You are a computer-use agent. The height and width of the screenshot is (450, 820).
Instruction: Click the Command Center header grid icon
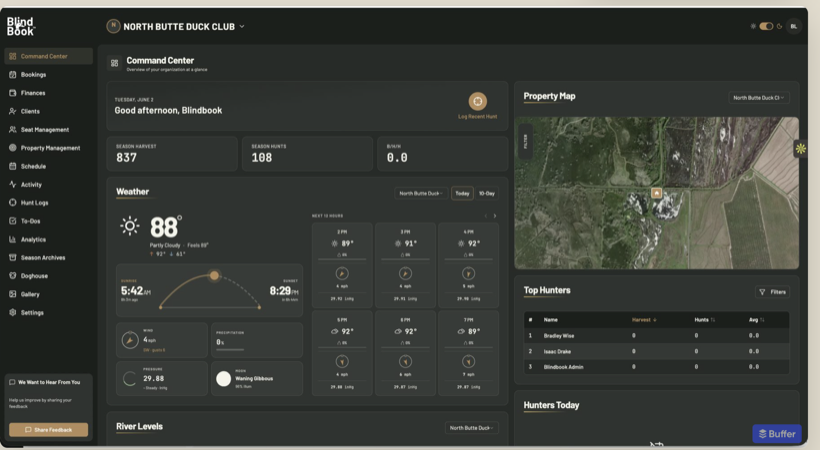pos(115,63)
